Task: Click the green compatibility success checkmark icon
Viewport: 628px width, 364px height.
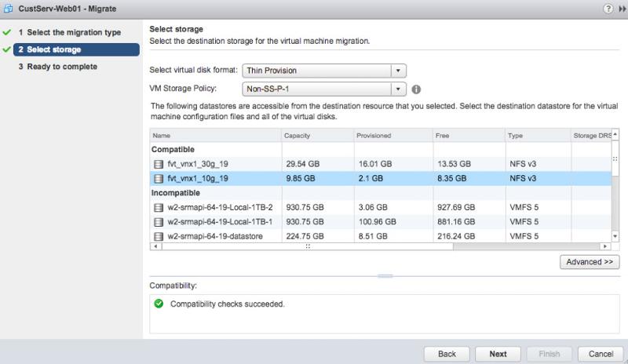Action: click(159, 304)
